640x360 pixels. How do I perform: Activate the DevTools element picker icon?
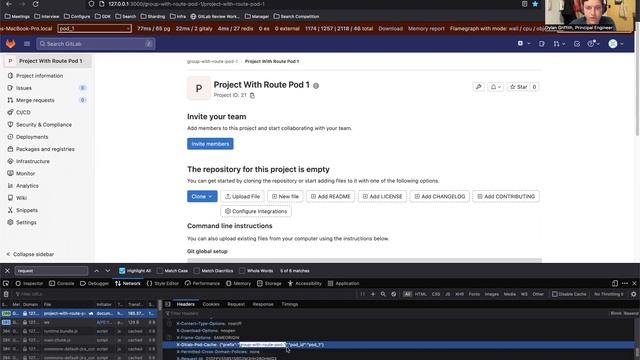click(6, 283)
